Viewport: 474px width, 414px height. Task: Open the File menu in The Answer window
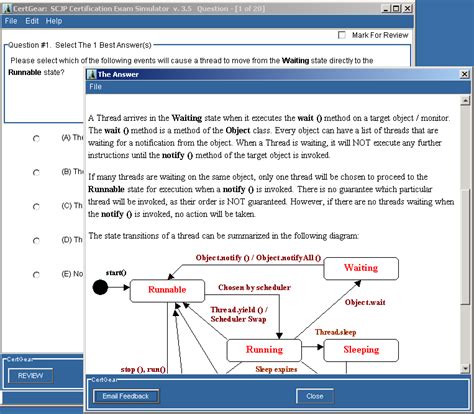95,87
